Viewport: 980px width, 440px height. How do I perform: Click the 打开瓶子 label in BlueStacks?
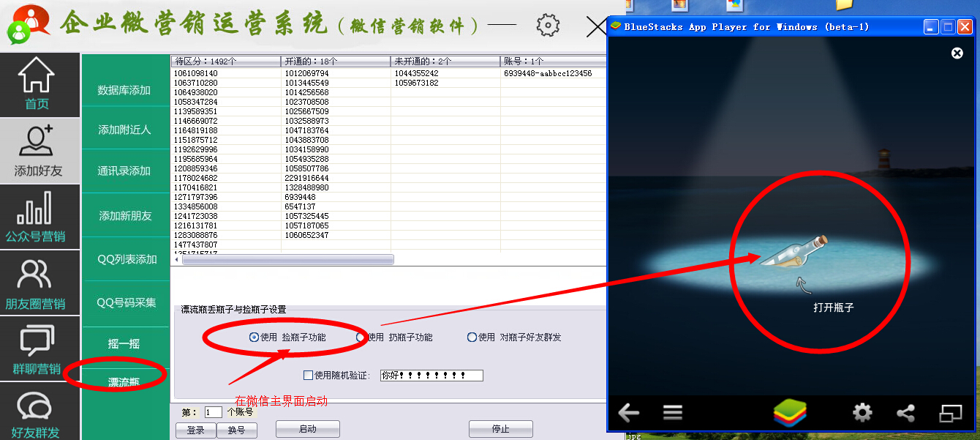[x=833, y=307]
